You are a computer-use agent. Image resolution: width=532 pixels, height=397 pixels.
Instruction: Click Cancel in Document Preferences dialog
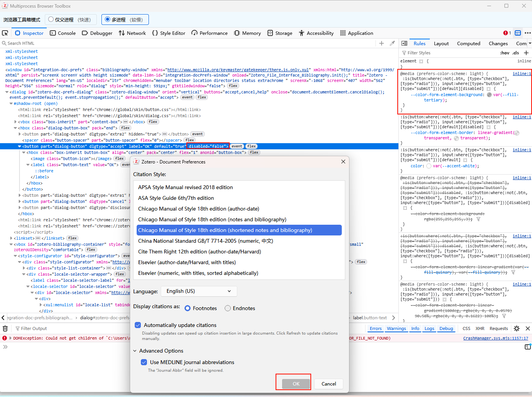pyautogui.click(x=329, y=384)
